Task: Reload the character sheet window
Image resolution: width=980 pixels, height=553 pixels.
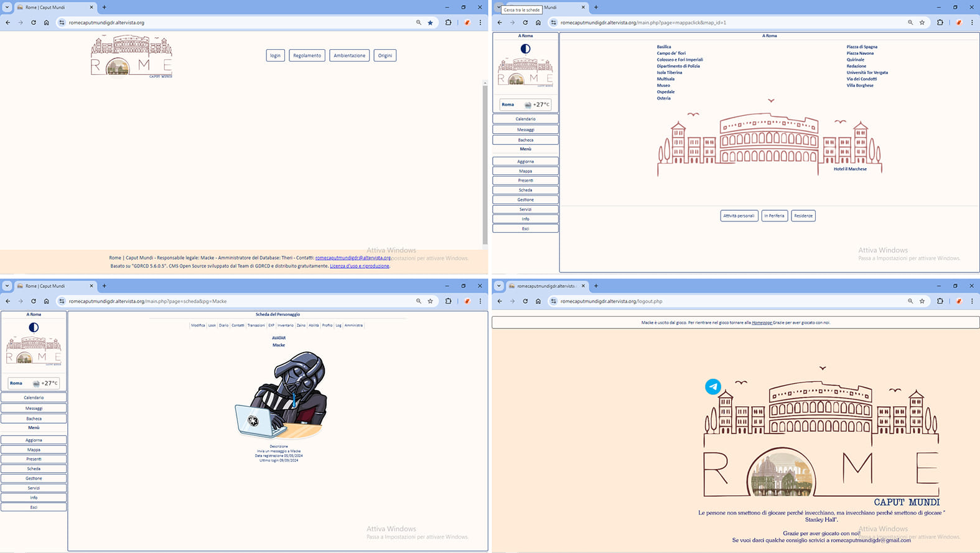Action: [33, 301]
